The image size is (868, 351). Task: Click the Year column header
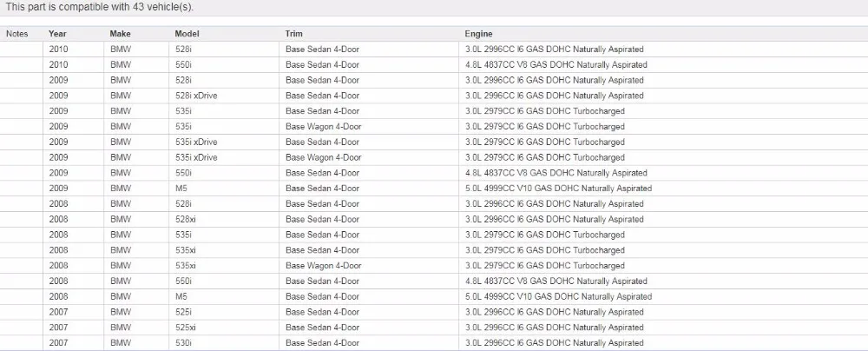[57, 34]
